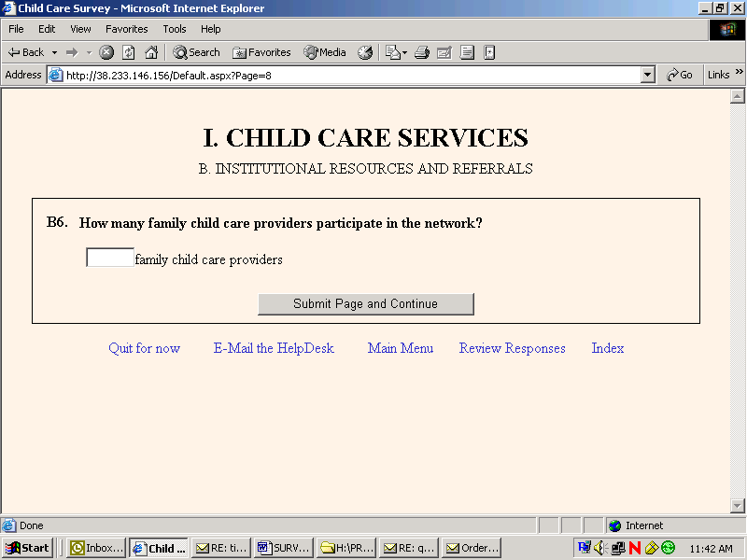Click the Quit for now link
This screenshot has width=747, height=560.
pos(145,348)
